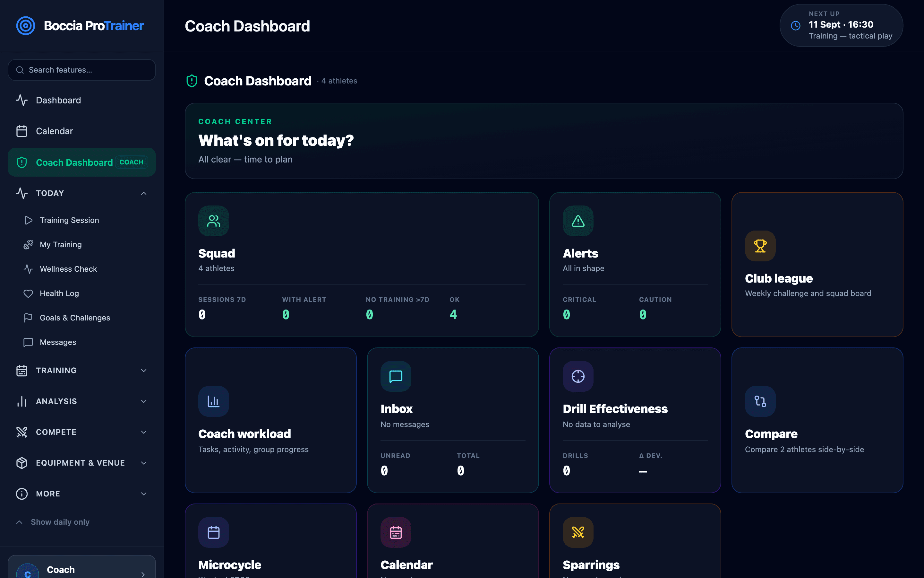Expand the EQUIPMENT & VENUE section

(x=143, y=463)
